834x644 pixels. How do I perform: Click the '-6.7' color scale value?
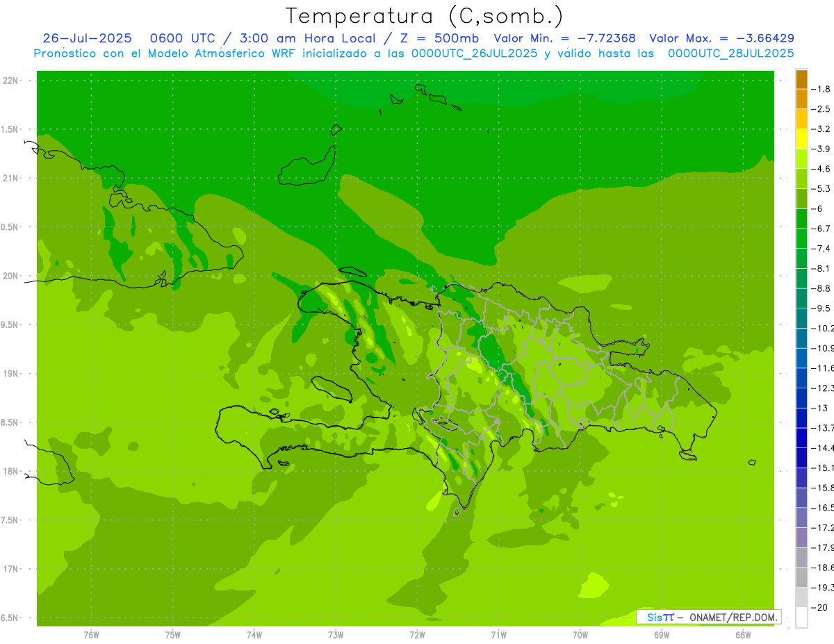(x=821, y=229)
